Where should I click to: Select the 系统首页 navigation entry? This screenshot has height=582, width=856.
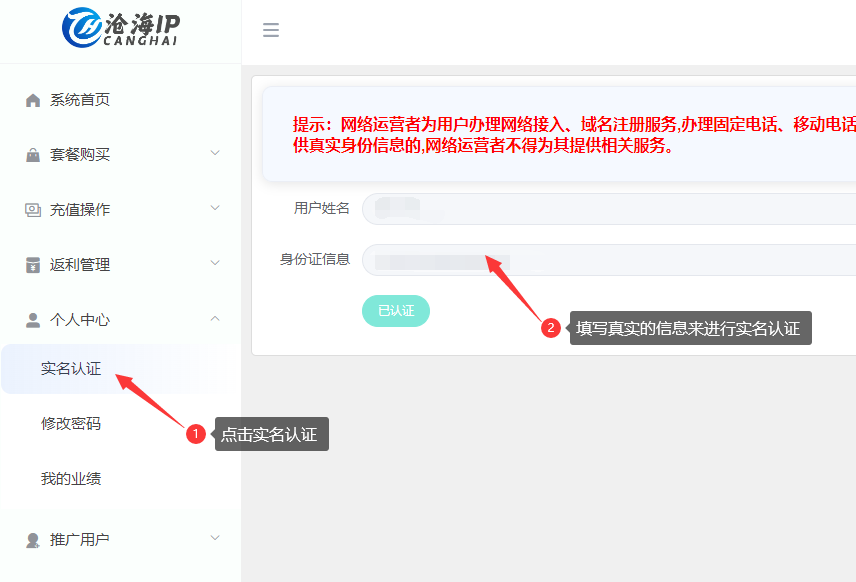pos(80,99)
